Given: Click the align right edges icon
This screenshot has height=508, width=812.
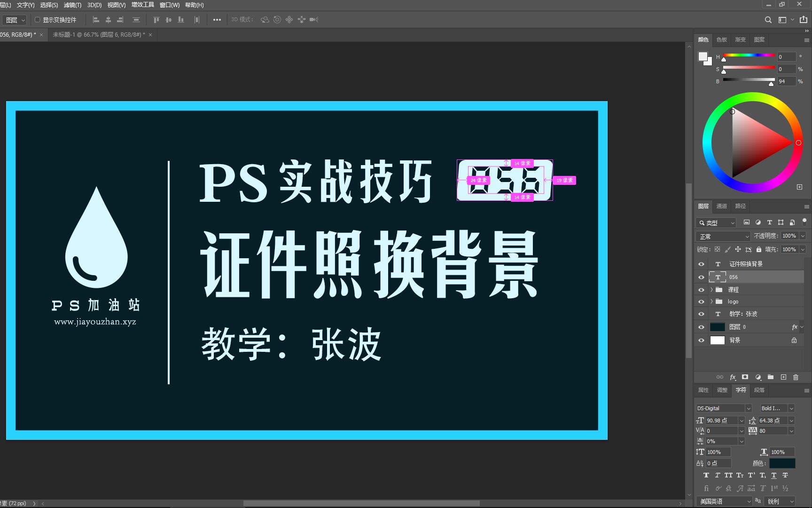Looking at the screenshot, I should (120, 20).
